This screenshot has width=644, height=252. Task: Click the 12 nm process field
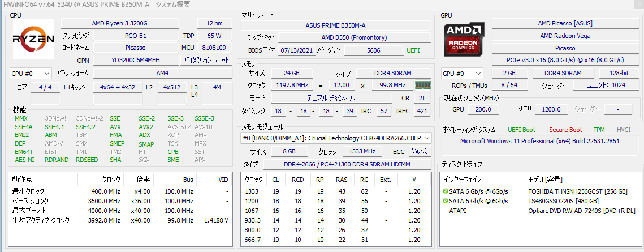214,23
